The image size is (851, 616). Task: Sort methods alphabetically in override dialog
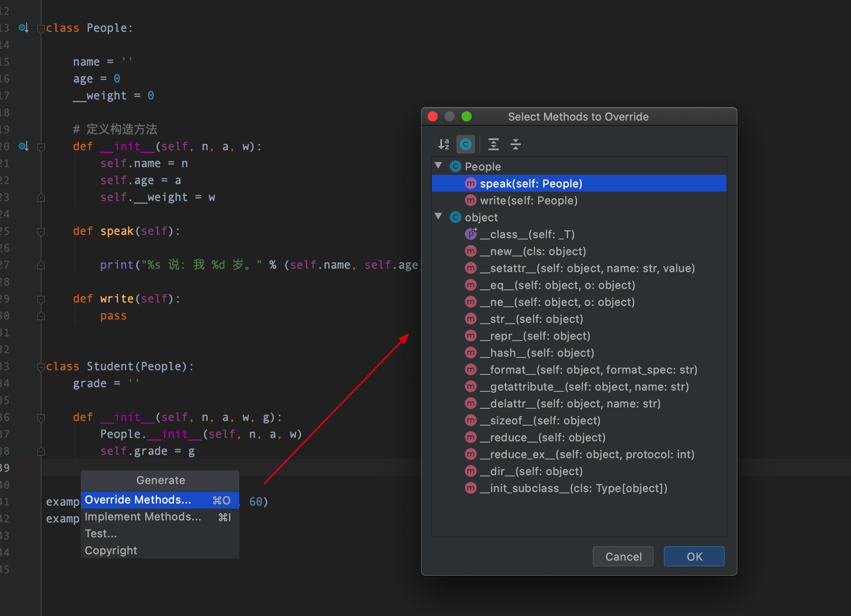click(443, 144)
